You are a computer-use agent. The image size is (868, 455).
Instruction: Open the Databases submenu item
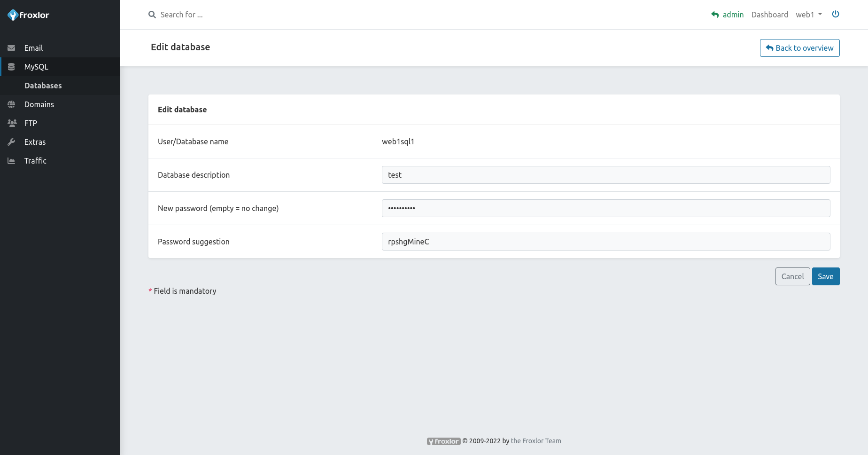click(43, 86)
